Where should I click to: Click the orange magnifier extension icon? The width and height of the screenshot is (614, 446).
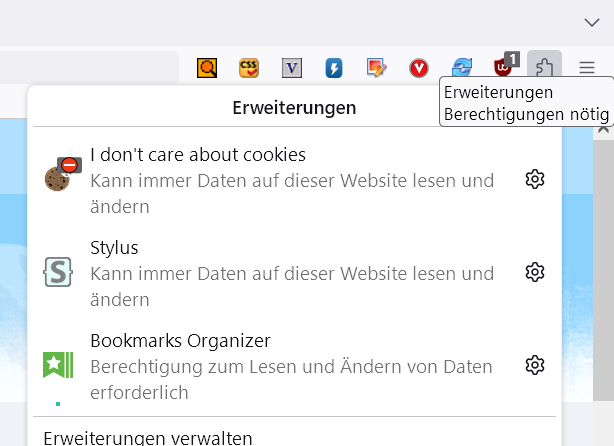pos(207,68)
